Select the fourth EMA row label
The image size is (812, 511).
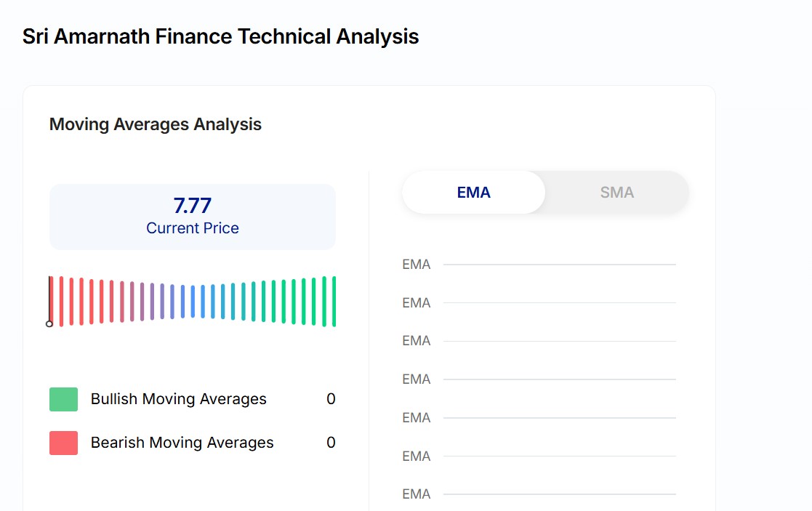[417, 379]
